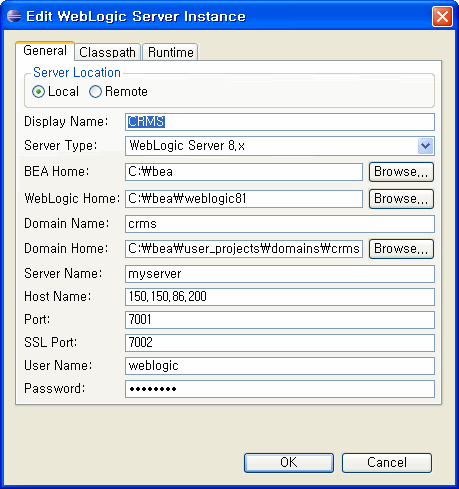Click the WebLogic Home label
Screen dimensions: 459x489
click(72, 199)
